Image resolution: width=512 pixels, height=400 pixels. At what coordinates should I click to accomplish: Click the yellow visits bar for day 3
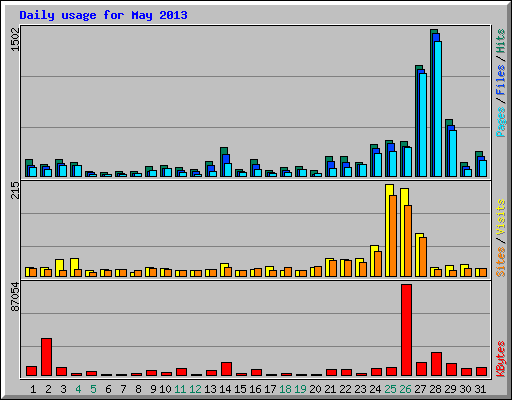(59, 268)
